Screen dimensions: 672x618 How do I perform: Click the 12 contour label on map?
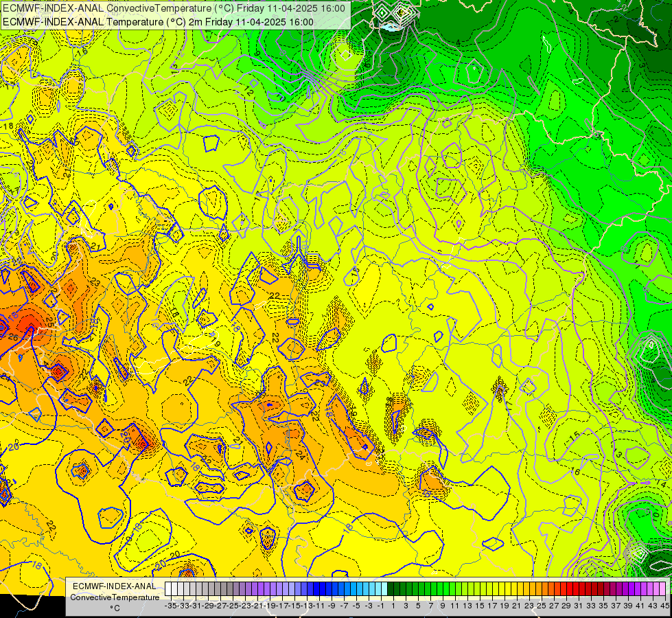(248, 91)
